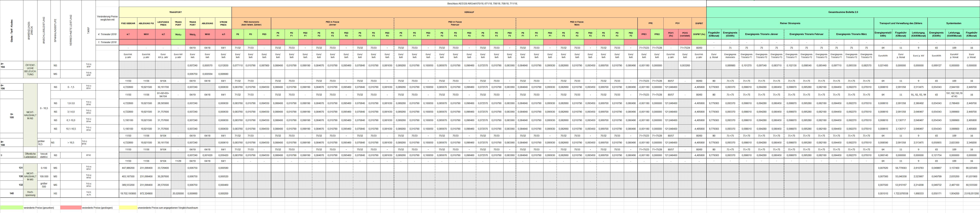Screen dimensions: 980x213
Task: Click the green TRASP cell
Action: [x=178, y=34]
